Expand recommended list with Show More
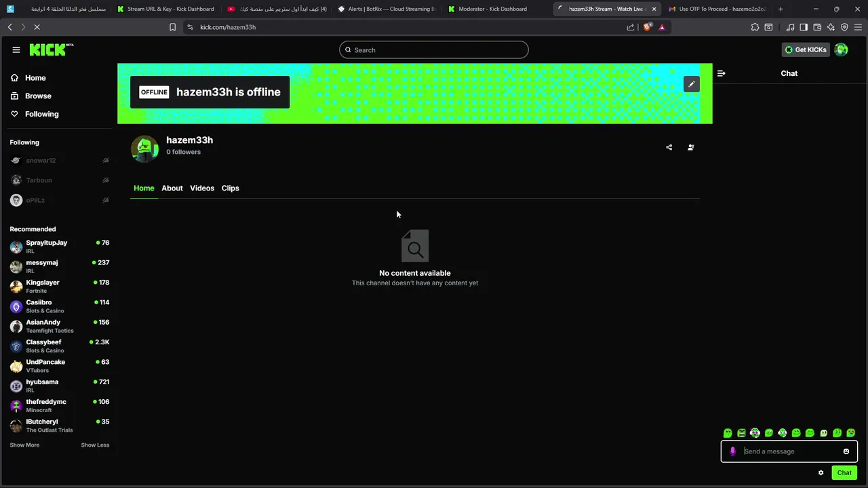Viewport: 868px width, 488px height. click(x=24, y=445)
